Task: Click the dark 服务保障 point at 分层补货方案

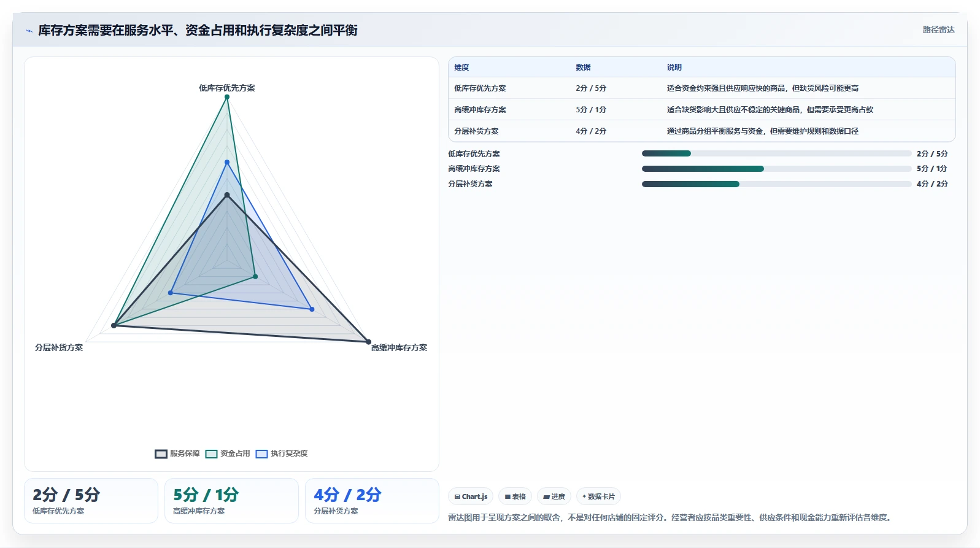Action: pyautogui.click(x=114, y=325)
